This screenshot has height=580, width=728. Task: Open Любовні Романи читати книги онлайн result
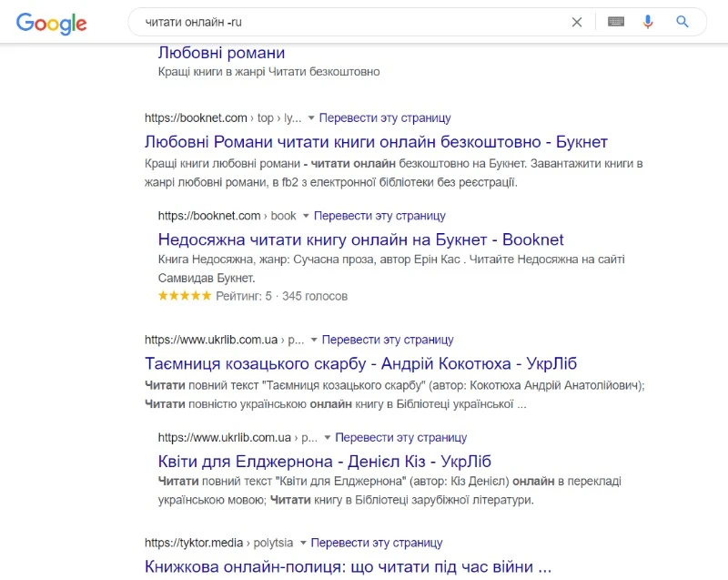pyautogui.click(x=376, y=142)
